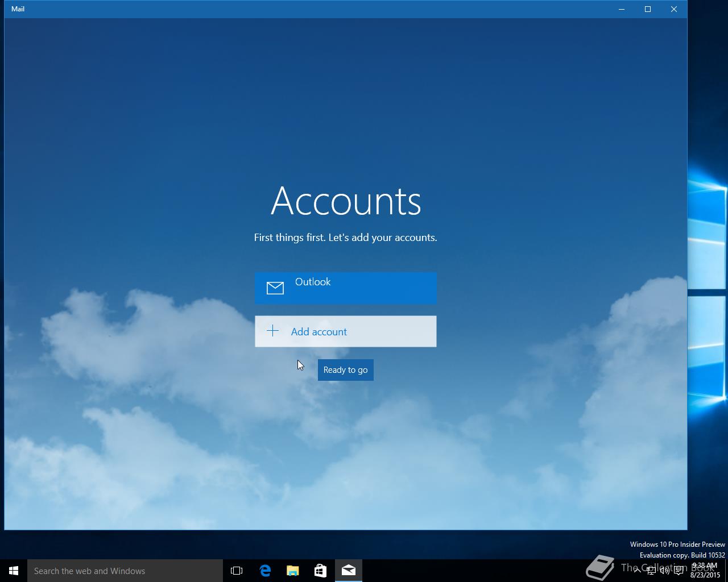Viewport: 728px width, 582px height.
Task: Open the Action Center notifications icon
Action: 679,571
